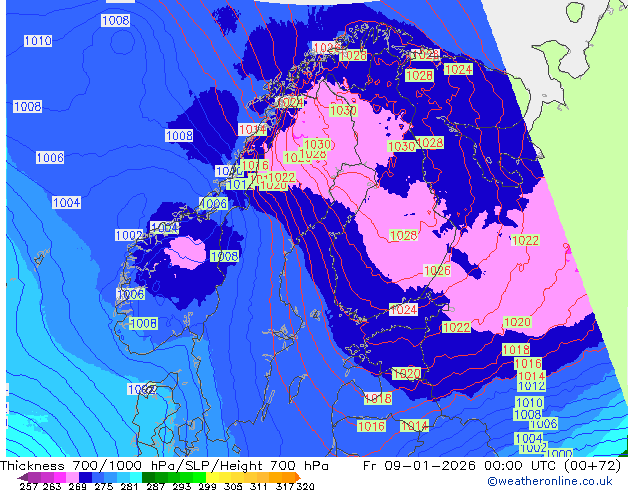Click the legend value 299
Viewport: 634px width, 490px height.
pos(207,486)
